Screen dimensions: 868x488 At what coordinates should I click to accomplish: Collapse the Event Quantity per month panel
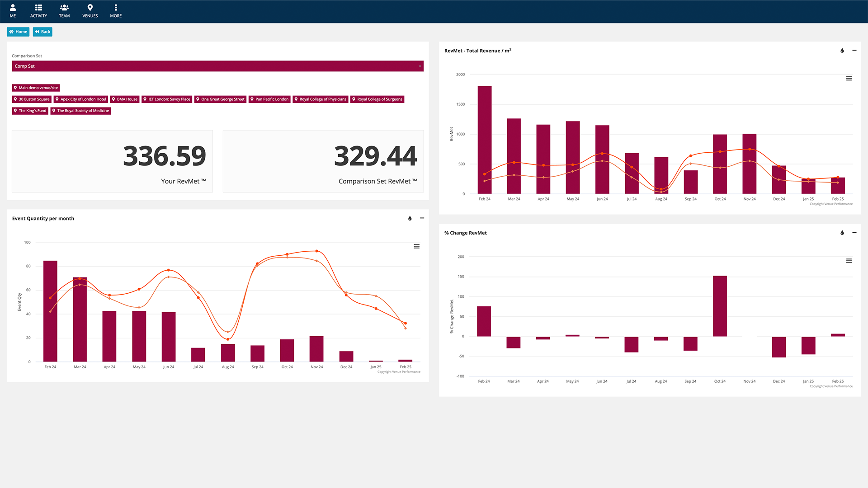pyautogui.click(x=422, y=218)
